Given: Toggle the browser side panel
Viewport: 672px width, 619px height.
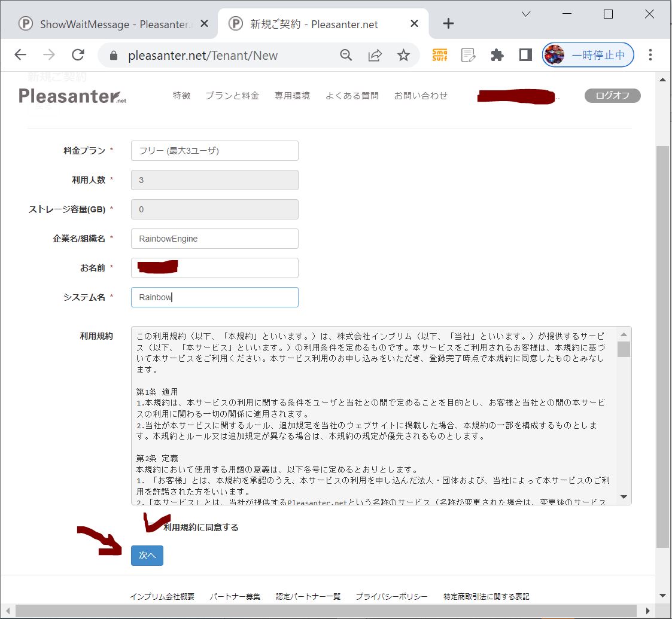Looking at the screenshot, I should (525, 55).
